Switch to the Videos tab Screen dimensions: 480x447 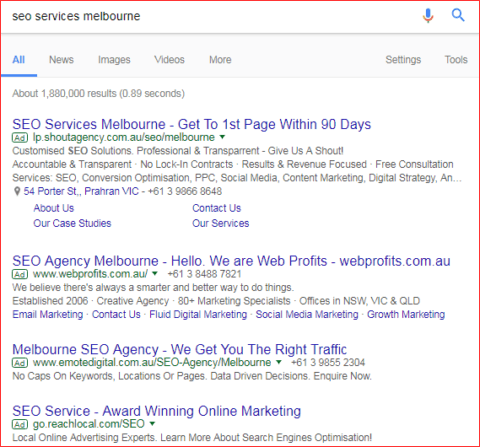tap(169, 60)
